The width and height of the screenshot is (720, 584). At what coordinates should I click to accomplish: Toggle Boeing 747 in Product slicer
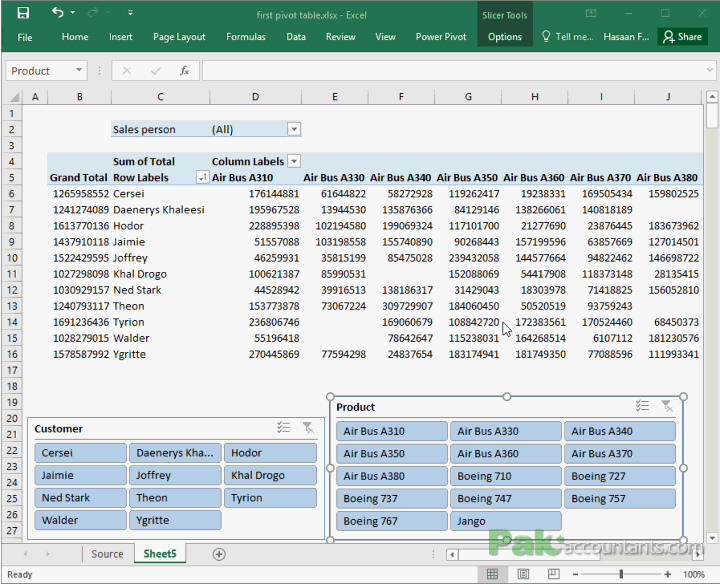(506, 499)
